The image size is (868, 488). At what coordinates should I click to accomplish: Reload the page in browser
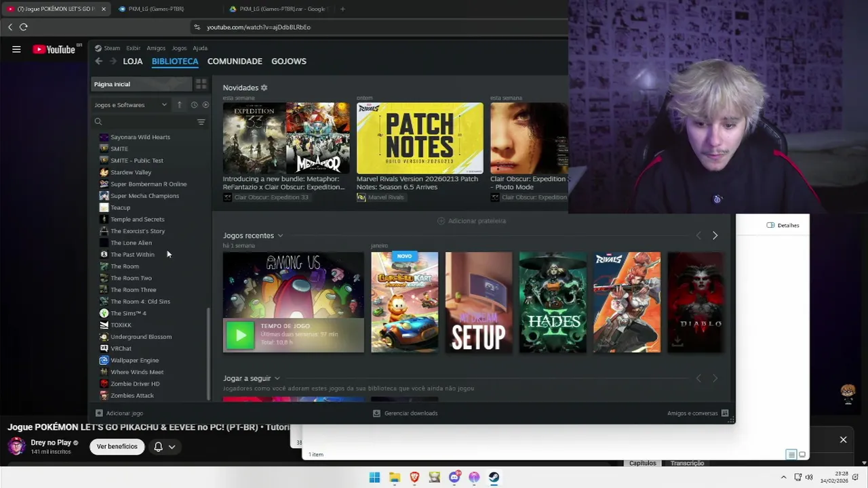[x=24, y=27]
